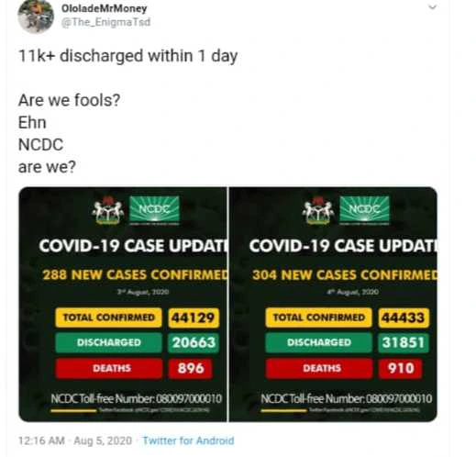
Task: Click the red Deaths 910 value
Action: point(400,368)
